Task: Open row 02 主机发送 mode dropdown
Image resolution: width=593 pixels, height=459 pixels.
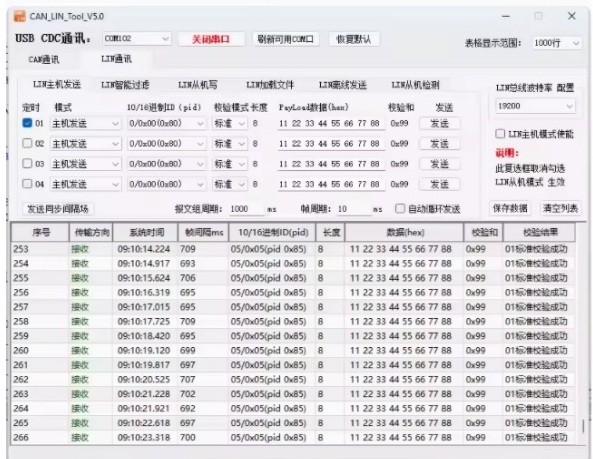Action: 85,144
